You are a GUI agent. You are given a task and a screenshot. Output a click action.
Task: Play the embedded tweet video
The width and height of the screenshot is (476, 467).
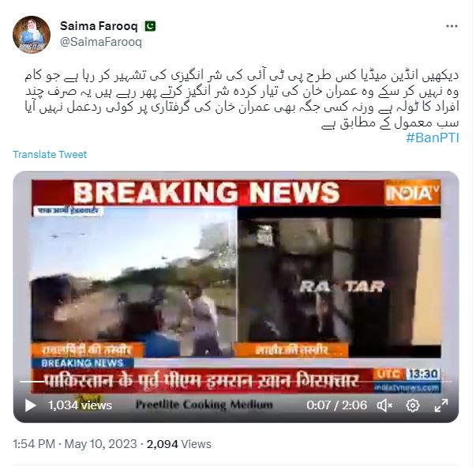tap(30, 405)
